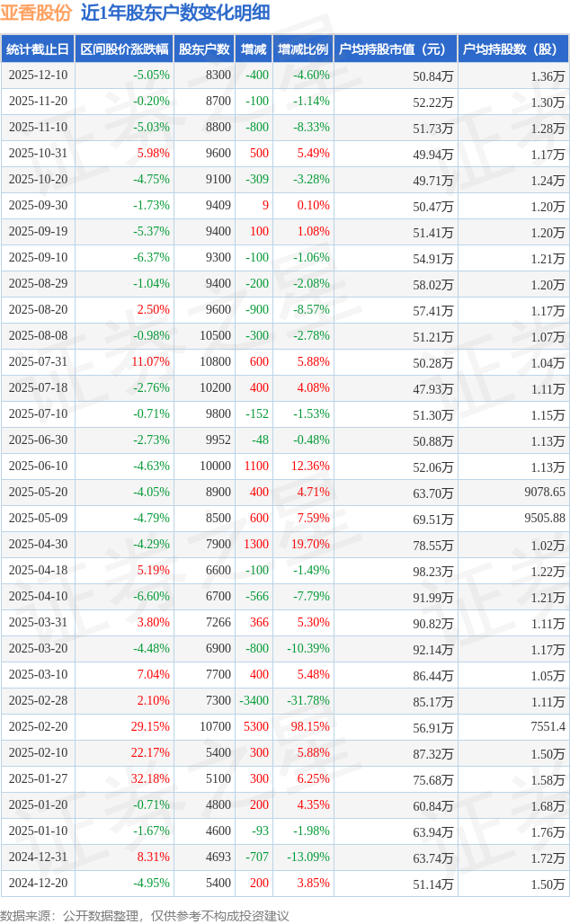The image size is (570, 924).
Task: Click the 户均持股市值（元） column header
Action: (395, 49)
